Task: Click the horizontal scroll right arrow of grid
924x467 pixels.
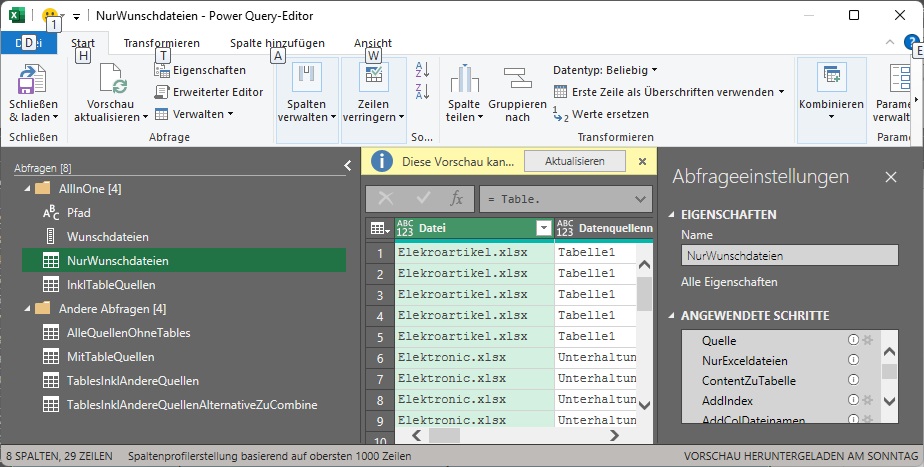Action: pyautogui.click(x=615, y=435)
